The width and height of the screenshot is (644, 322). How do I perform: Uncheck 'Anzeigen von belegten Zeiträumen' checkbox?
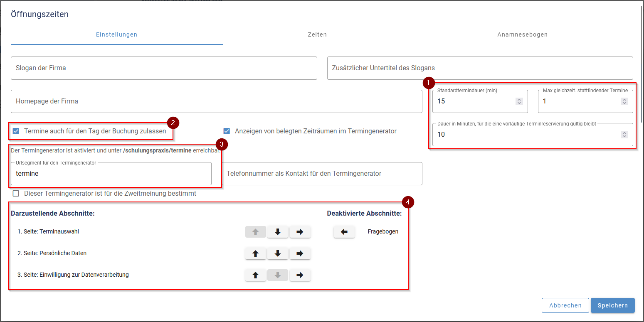[227, 131]
